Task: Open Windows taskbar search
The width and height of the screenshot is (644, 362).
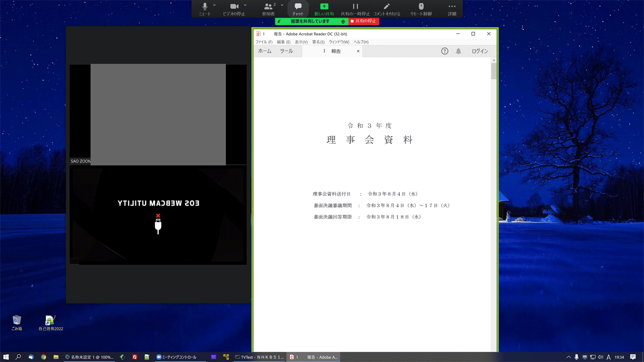Action: (x=19, y=357)
